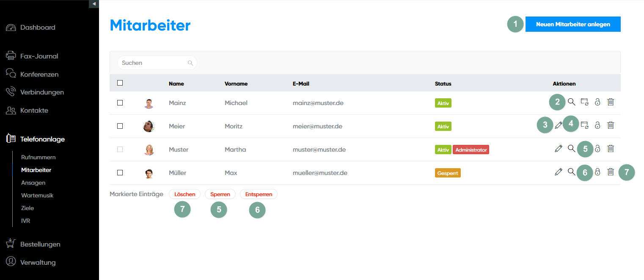This screenshot has width=644, height=280.
Task: Click the magnifier icon for Martha Muster
Action: (x=572, y=148)
